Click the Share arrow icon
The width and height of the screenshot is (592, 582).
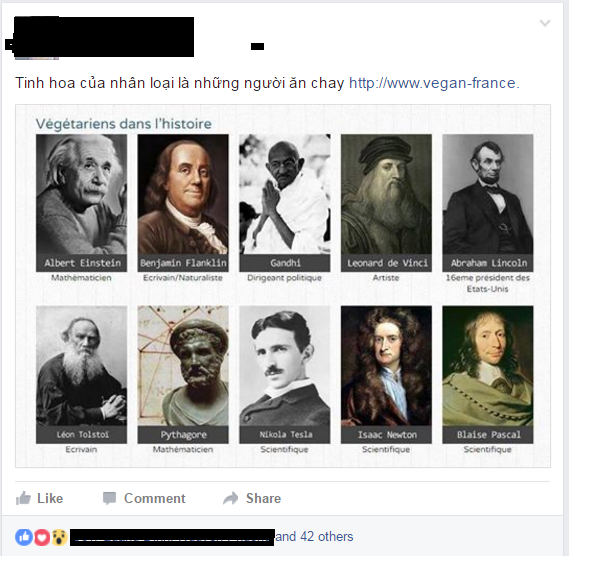tap(231, 498)
